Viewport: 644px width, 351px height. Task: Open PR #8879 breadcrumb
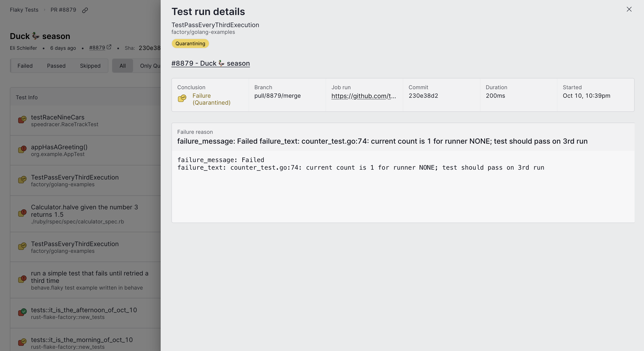(63, 10)
